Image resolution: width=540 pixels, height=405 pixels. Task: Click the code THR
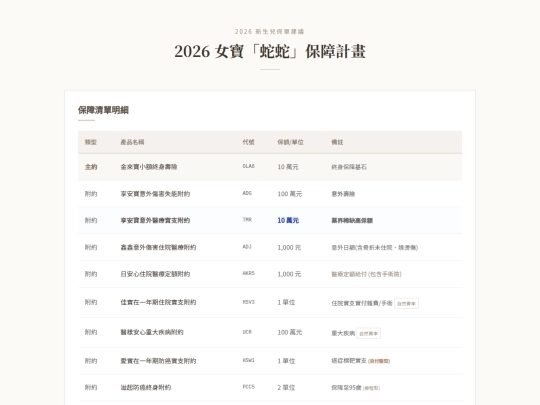(x=247, y=220)
